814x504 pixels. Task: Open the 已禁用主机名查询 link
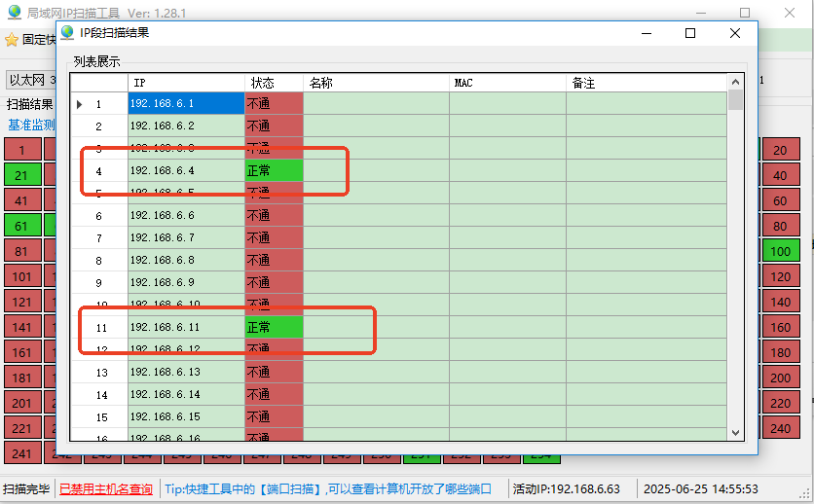click(106, 488)
